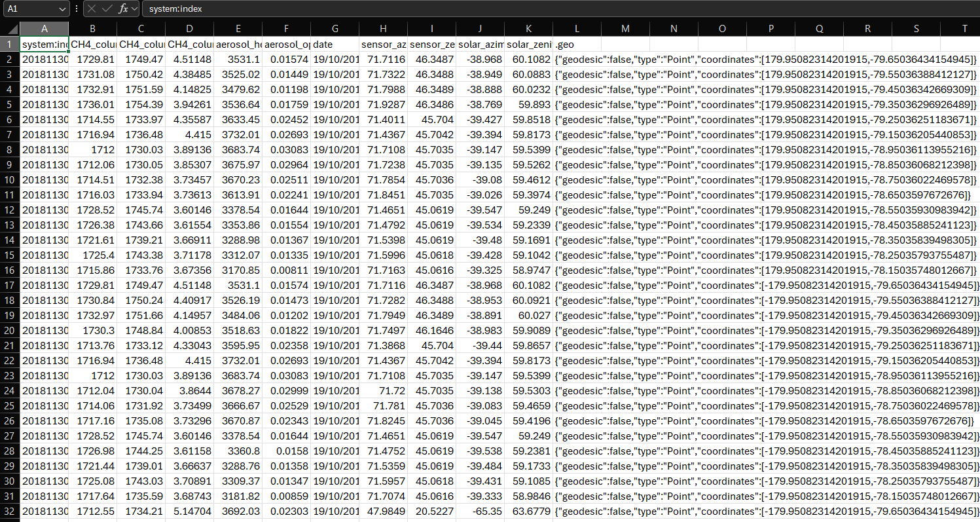Click cell F16 with value 0.00811
The height and width of the screenshot is (522, 980).
pos(286,270)
